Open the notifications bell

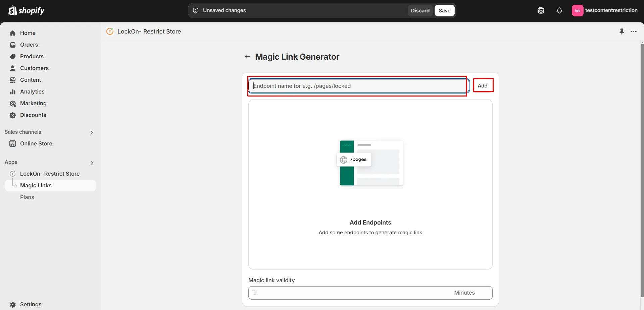pos(559,10)
